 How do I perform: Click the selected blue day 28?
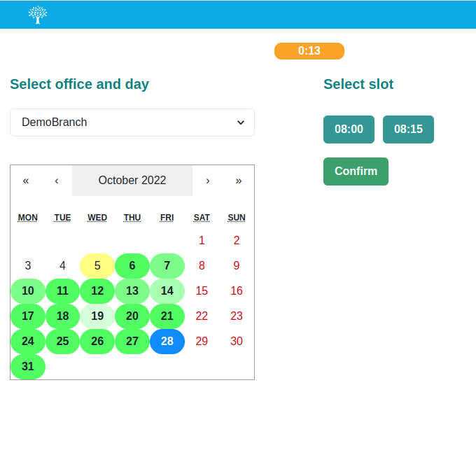167,341
